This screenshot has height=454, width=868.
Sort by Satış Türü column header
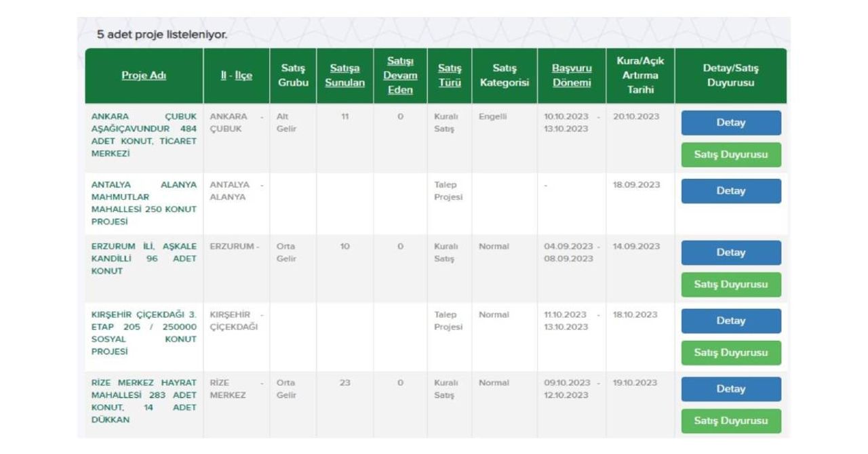coord(450,75)
